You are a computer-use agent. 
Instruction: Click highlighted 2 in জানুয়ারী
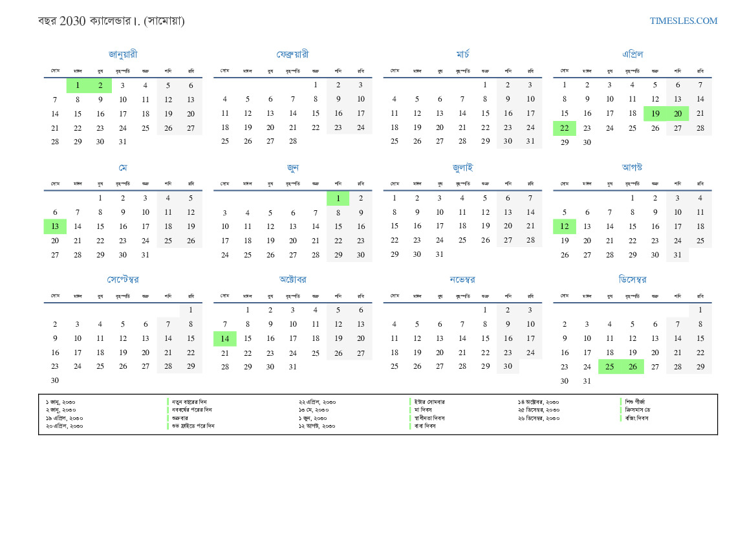coord(100,85)
